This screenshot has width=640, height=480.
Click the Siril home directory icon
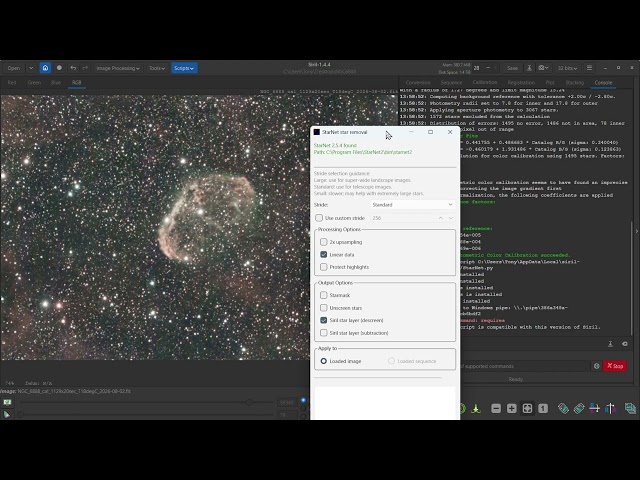(45, 68)
